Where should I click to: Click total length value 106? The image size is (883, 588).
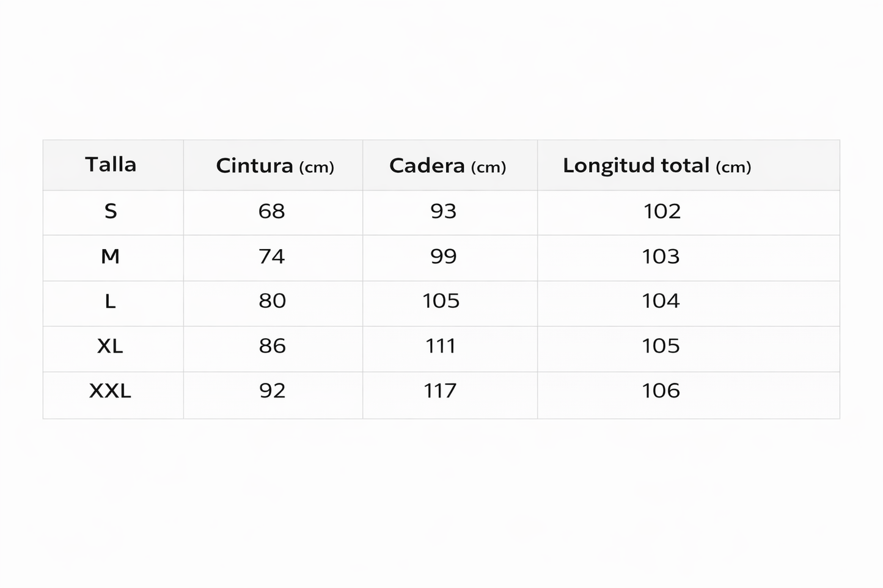[661, 391]
